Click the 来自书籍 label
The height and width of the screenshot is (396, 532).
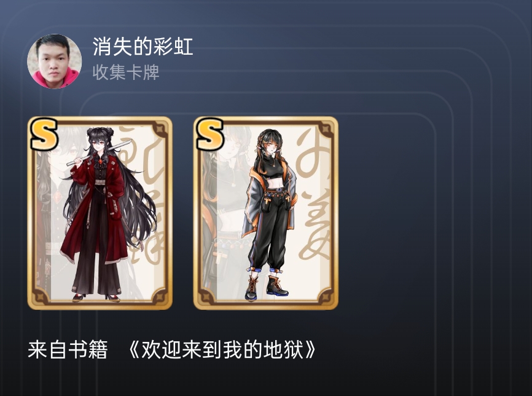pos(68,350)
